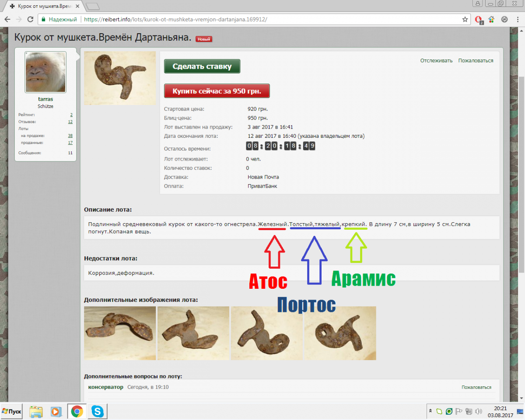The height and width of the screenshot is (420, 525).
Task: Open the red ad-blocker extension icon
Action: click(479, 20)
